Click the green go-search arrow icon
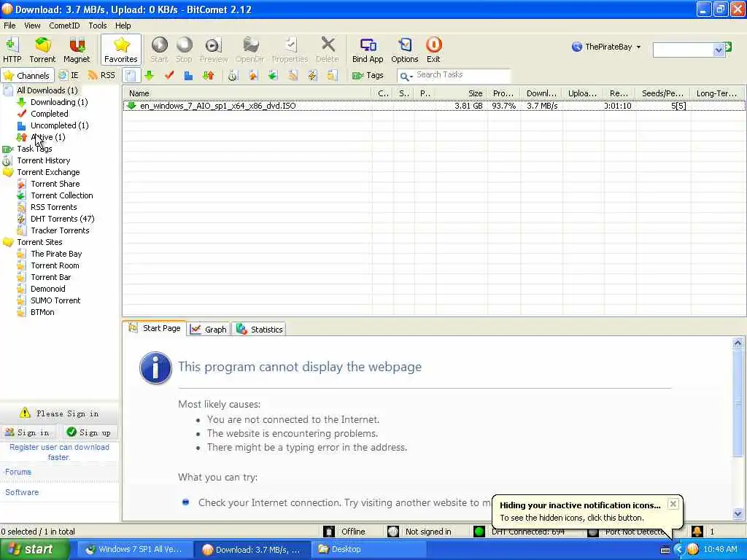Image resolution: width=747 pixels, height=560 pixels. tap(729, 47)
